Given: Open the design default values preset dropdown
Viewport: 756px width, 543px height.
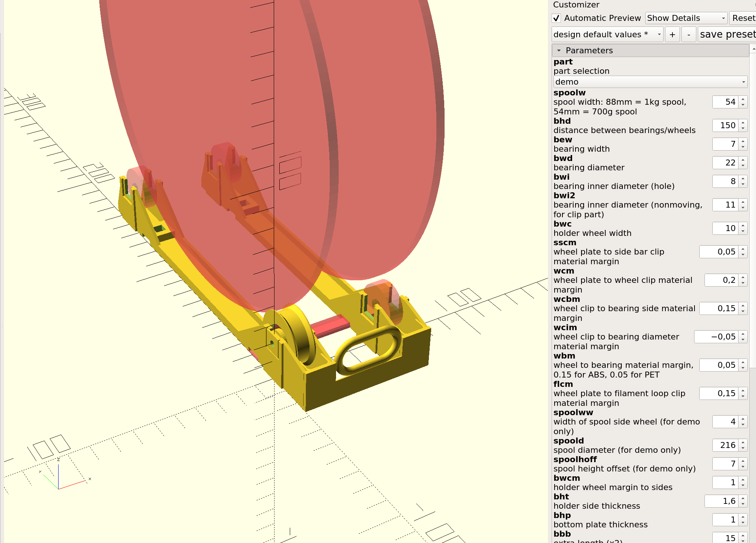Looking at the screenshot, I should click(x=607, y=35).
